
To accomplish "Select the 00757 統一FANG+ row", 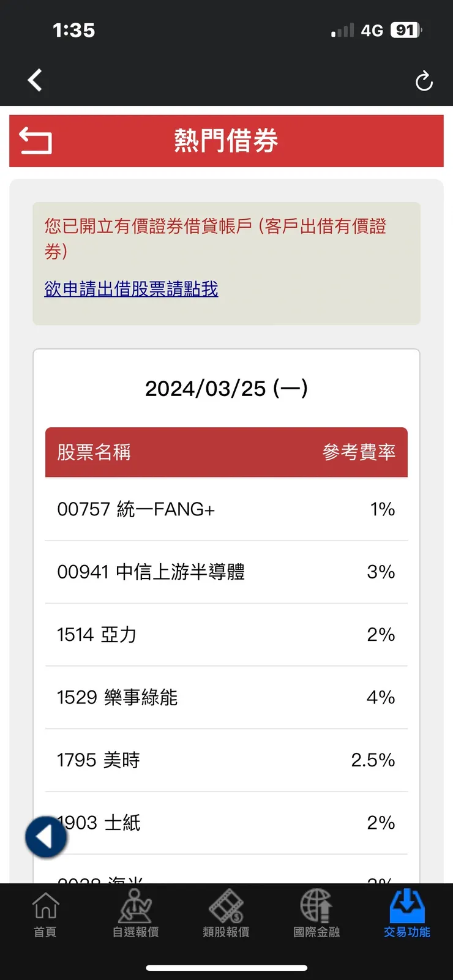I will click(x=226, y=509).
